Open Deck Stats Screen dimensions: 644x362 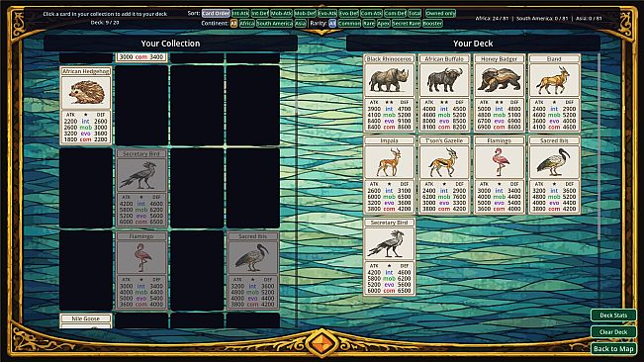[x=613, y=316]
